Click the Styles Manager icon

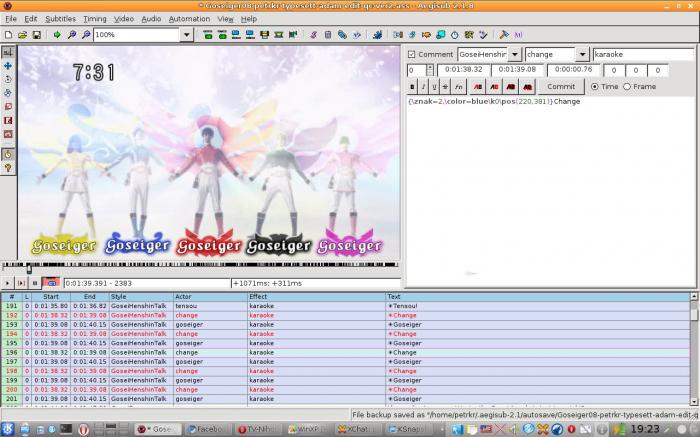tap(313, 35)
